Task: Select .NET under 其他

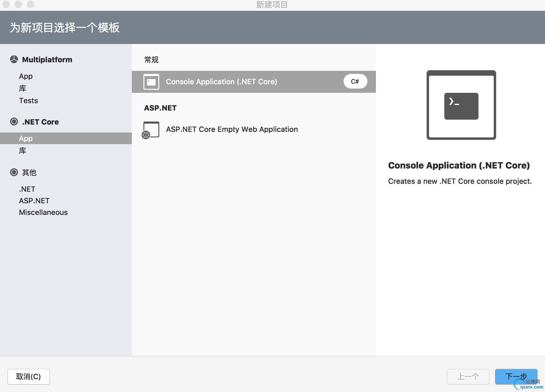Action: coord(27,189)
